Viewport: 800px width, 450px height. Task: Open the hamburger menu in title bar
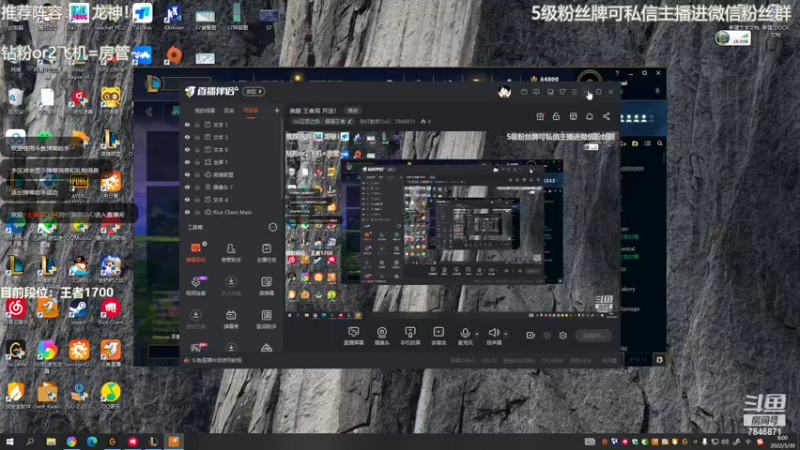click(x=575, y=92)
